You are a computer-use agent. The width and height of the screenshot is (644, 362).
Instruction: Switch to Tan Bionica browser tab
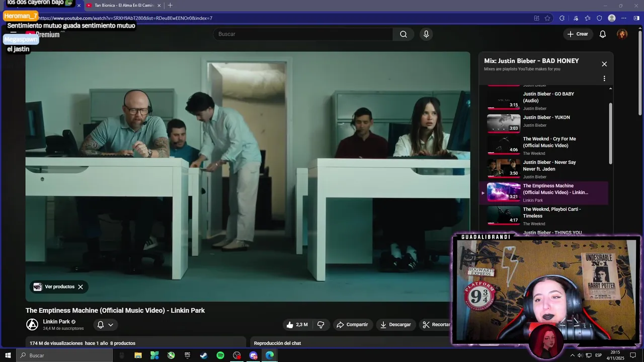123,6
